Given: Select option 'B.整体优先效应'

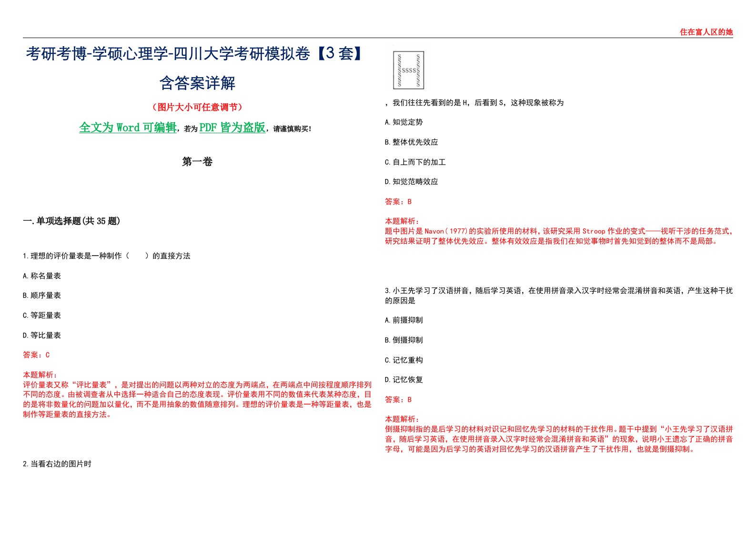Looking at the screenshot, I should tap(412, 142).
